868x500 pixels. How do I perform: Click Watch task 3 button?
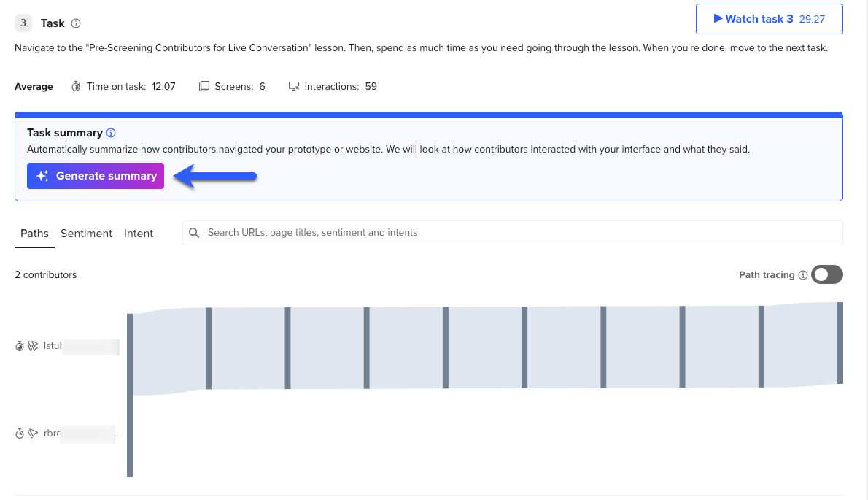[769, 19]
